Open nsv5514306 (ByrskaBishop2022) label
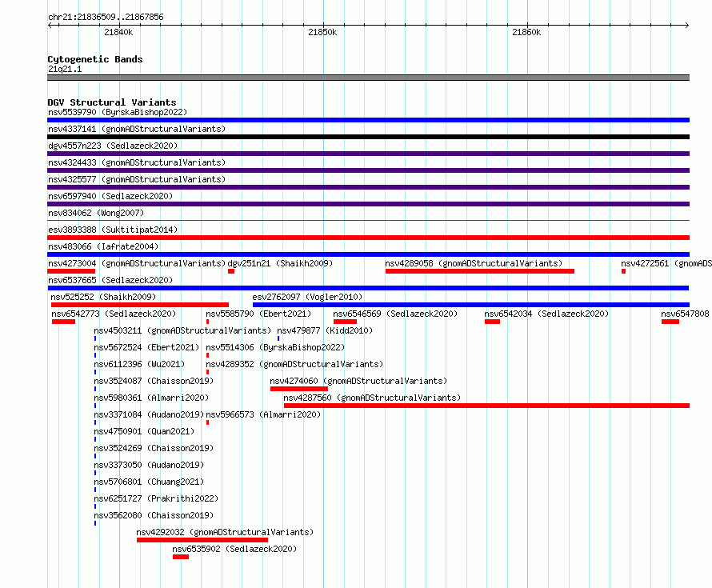The width and height of the screenshot is (712, 588). [x=275, y=347]
